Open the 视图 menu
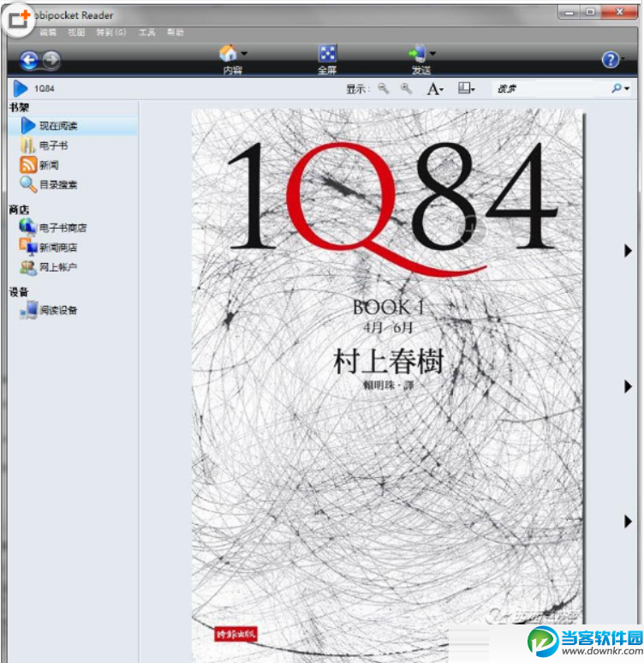 pos(76,33)
